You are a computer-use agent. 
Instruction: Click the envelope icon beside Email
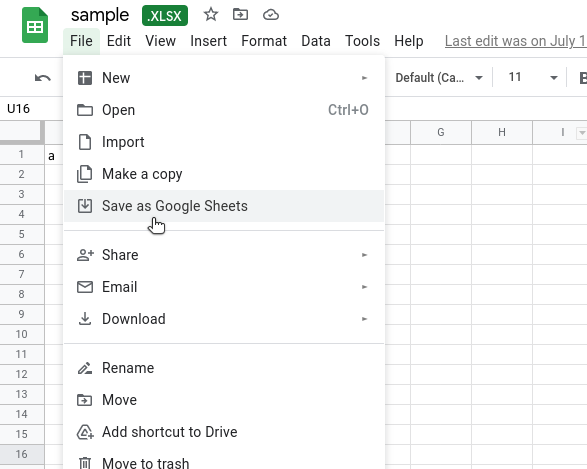click(x=85, y=287)
